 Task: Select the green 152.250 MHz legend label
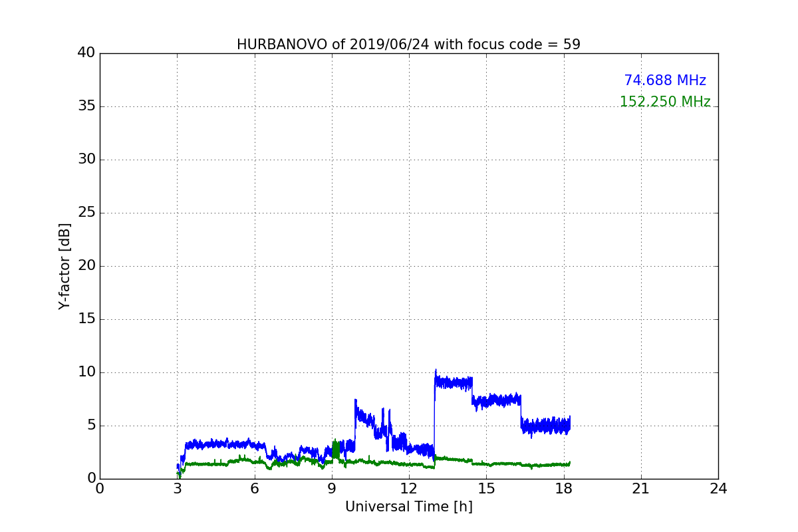click(665, 102)
